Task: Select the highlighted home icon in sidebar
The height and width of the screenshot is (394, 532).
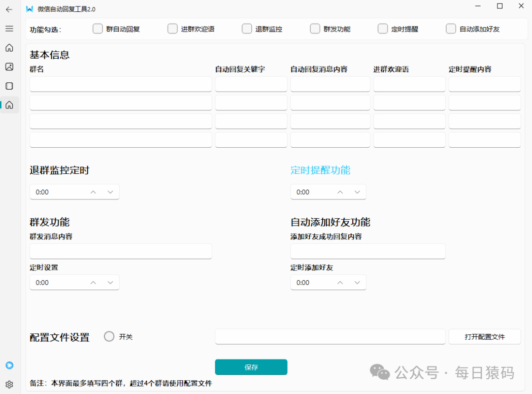Action: pyautogui.click(x=9, y=104)
